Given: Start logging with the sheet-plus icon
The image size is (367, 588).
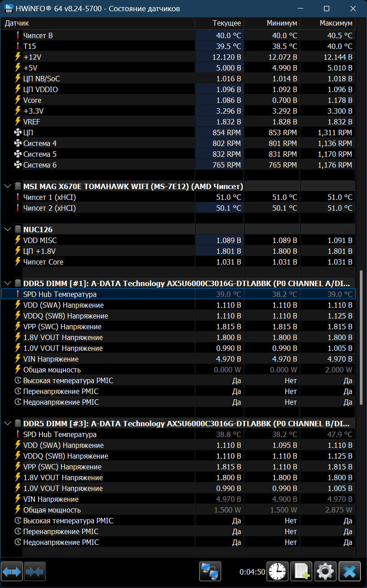Looking at the screenshot, I should (301, 572).
